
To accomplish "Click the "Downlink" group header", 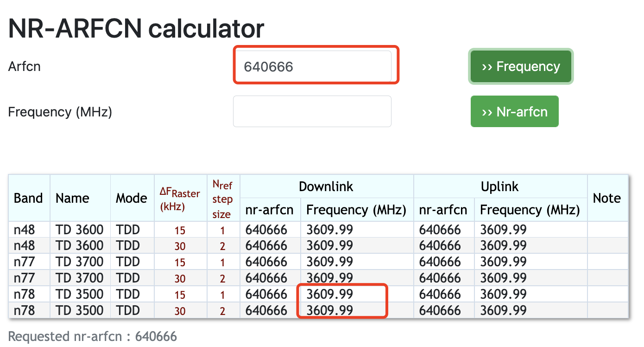I will (x=326, y=186).
